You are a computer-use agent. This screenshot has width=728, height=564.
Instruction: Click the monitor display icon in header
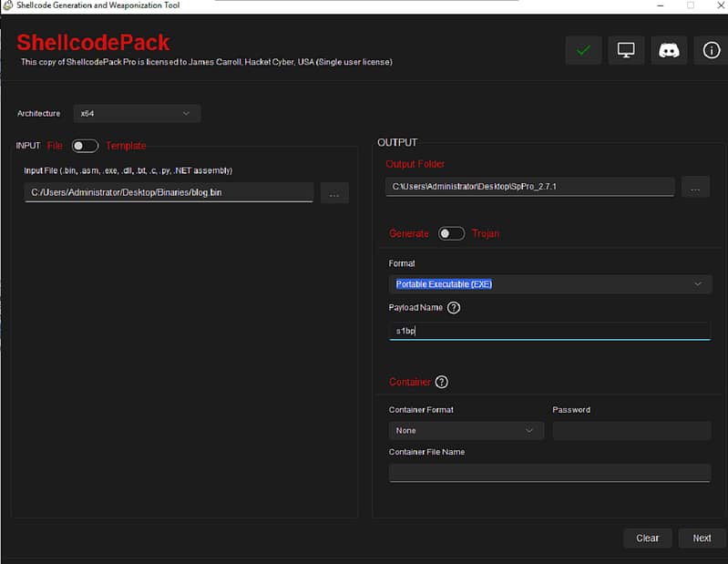(x=626, y=50)
